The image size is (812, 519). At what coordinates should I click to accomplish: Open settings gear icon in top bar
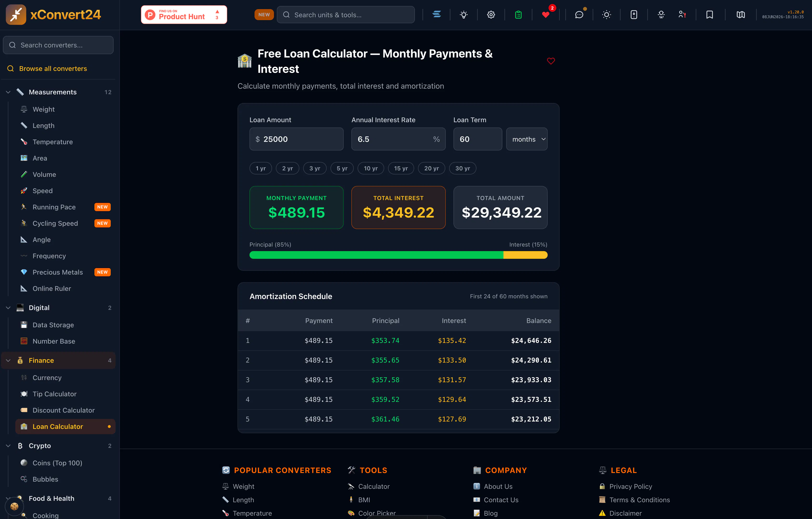point(491,15)
